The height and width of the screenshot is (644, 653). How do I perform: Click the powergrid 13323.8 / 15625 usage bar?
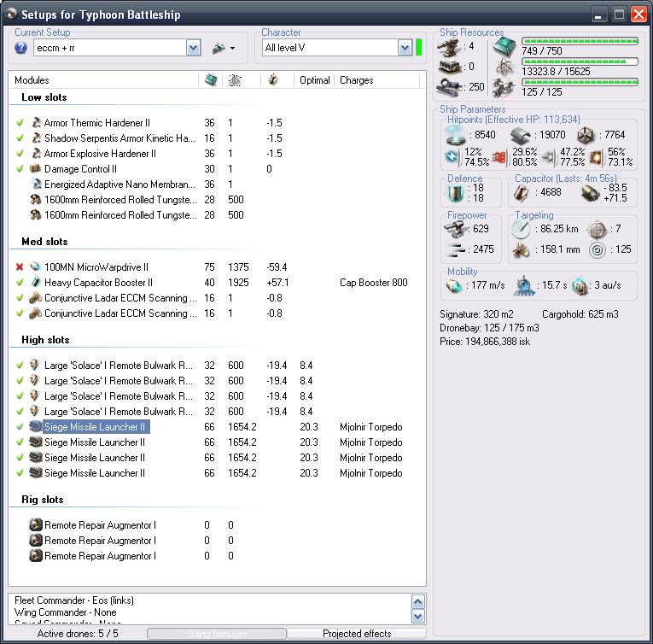pos(580,61)
